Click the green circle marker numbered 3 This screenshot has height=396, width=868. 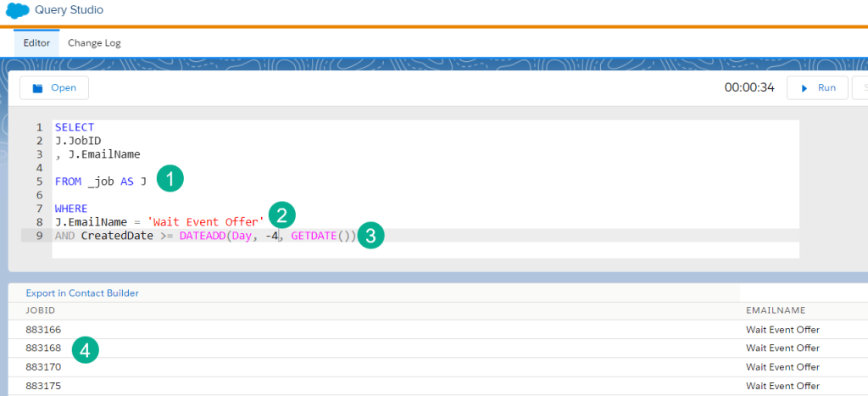[x=370, y=235]
